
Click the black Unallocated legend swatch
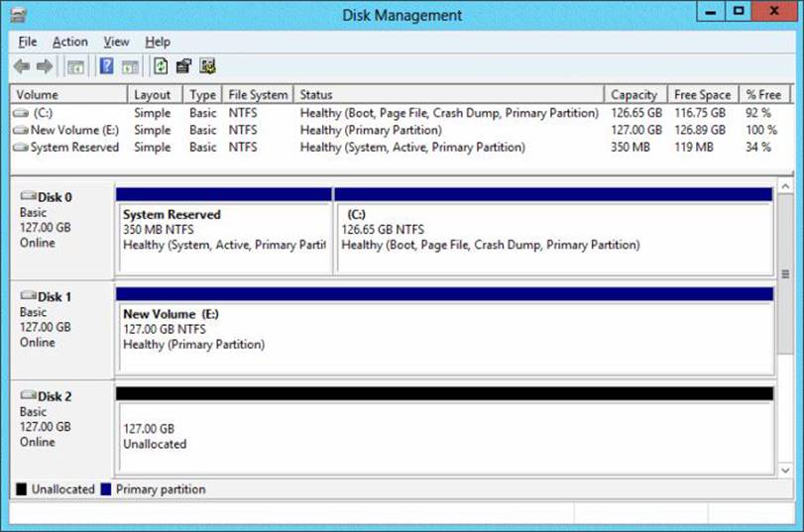[x=22, y=489]
